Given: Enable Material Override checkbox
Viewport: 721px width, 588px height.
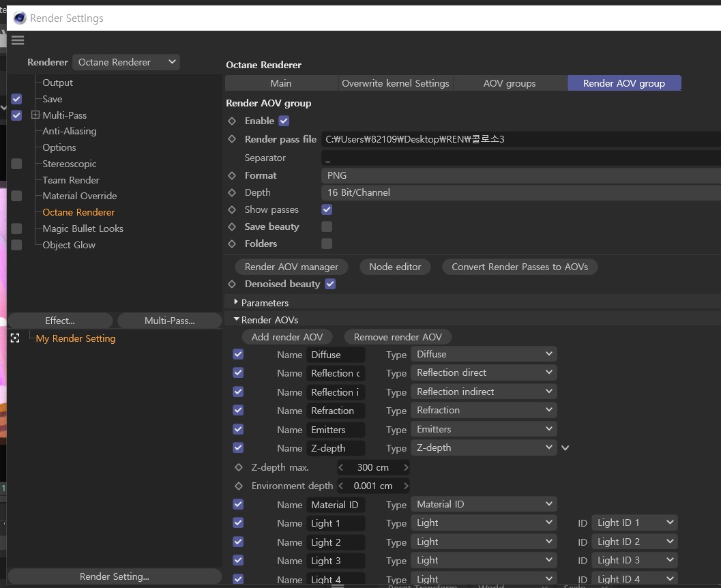Looking at the screenshot, I should coord(16,196).
